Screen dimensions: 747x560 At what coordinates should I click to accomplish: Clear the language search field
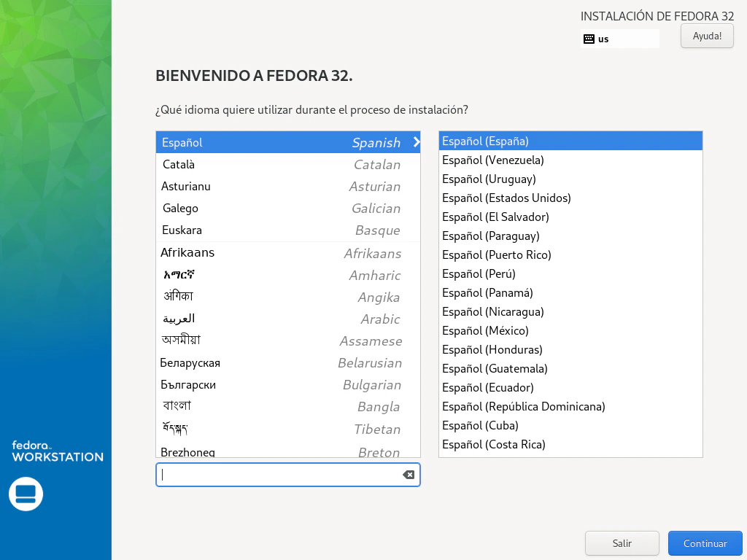click(409, 475)
